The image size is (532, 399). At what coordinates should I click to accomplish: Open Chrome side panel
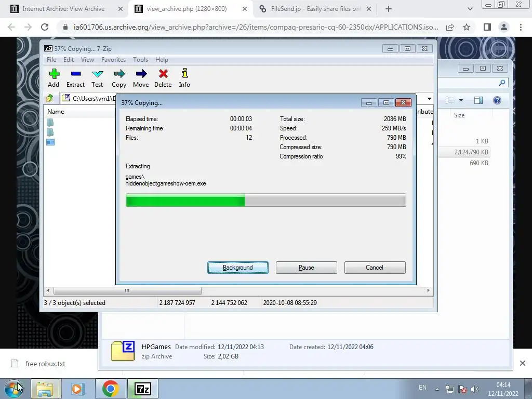487,27
